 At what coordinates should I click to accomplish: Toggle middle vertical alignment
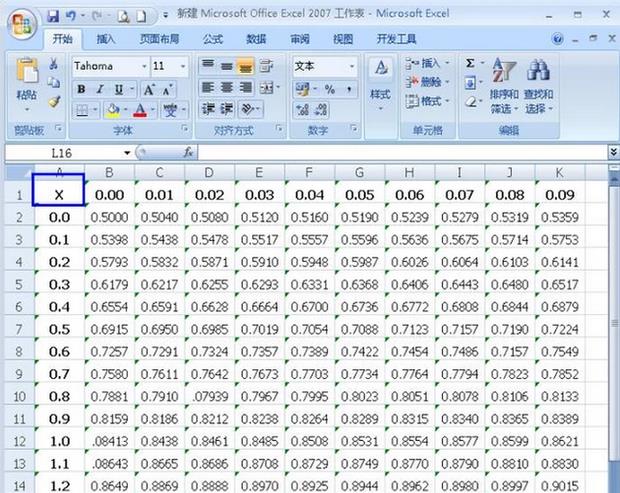pyautogui.click(x=227, y=66)
